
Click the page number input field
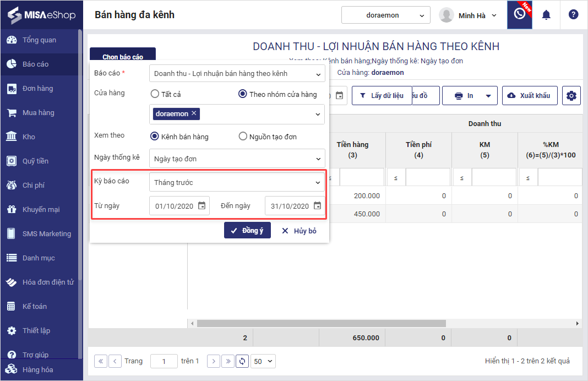164,362
